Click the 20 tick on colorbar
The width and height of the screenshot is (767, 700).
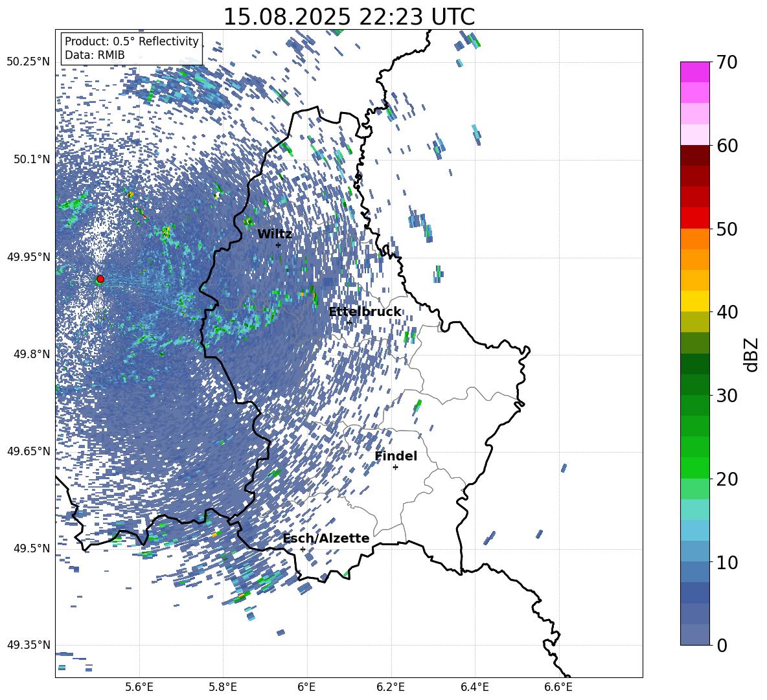pyautogui.click(x=727, y=479)
